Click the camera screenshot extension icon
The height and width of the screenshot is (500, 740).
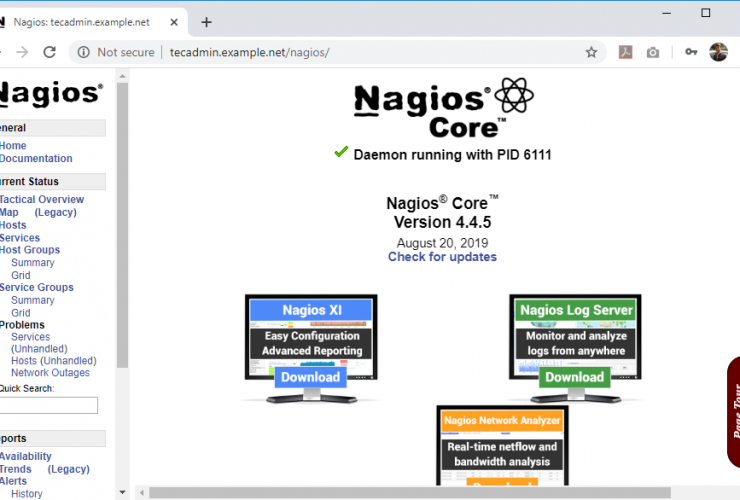coord(653,52)
